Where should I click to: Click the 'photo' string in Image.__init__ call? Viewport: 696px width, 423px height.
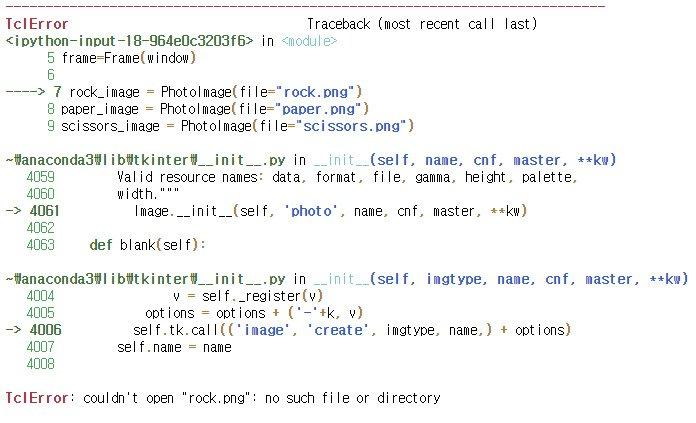(x=311, y=211)
